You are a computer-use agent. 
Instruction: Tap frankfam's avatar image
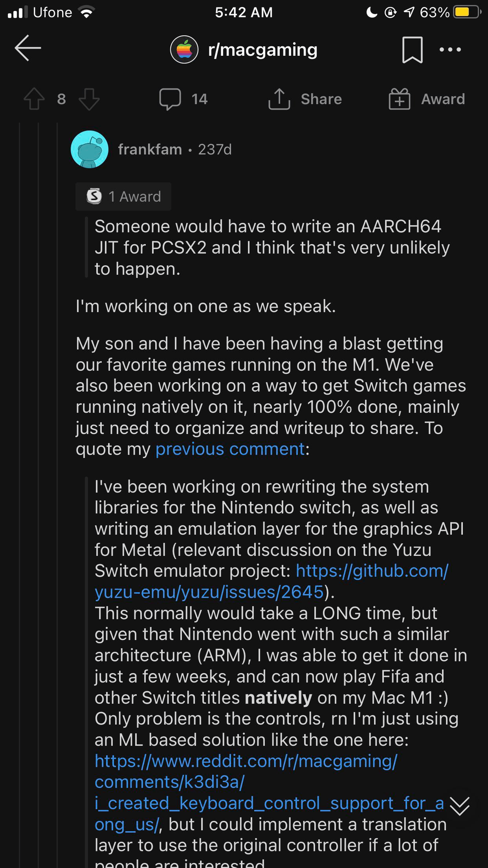pyautogui.click(x=89, y=149)
